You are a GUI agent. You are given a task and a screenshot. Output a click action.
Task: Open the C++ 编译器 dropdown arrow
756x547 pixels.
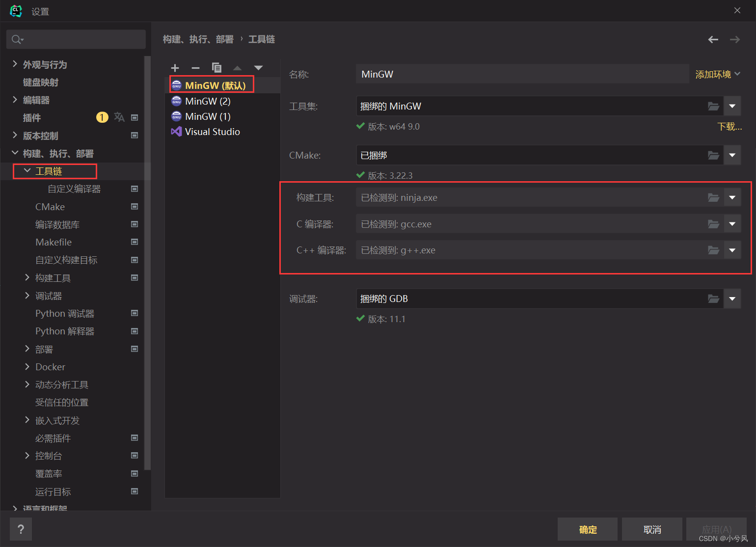[732, 250]
